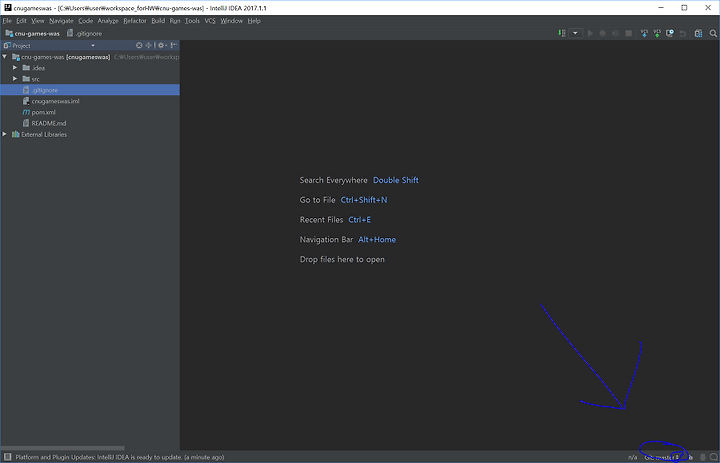This screenshot has width=720, height=463.
Task: Click cnu-games-was breadcrumb in navigation bar
Action: point(33,33)
